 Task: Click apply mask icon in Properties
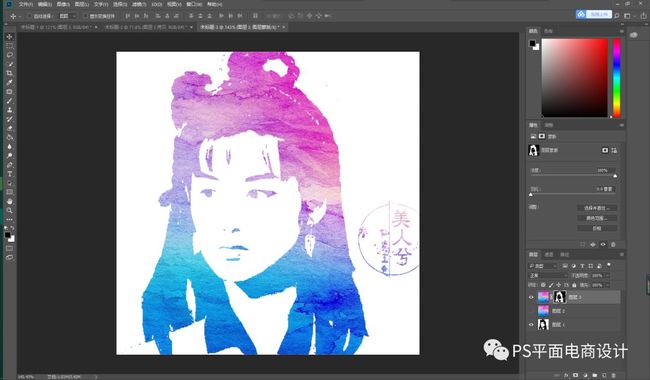(593, 244)
